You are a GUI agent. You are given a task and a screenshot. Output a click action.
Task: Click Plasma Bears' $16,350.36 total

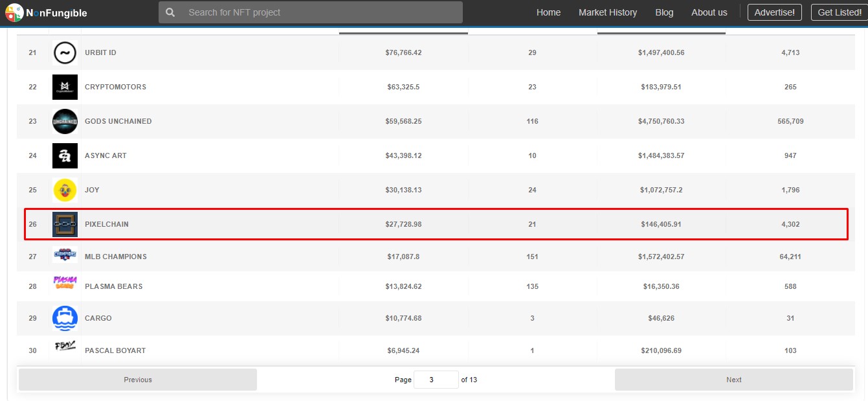point(661,286)
